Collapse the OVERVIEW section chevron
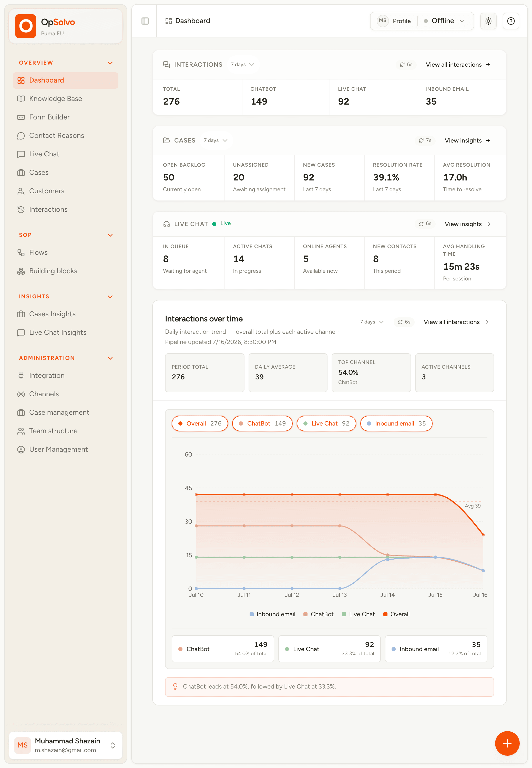 pyautogui.click(x=110, y=63)
